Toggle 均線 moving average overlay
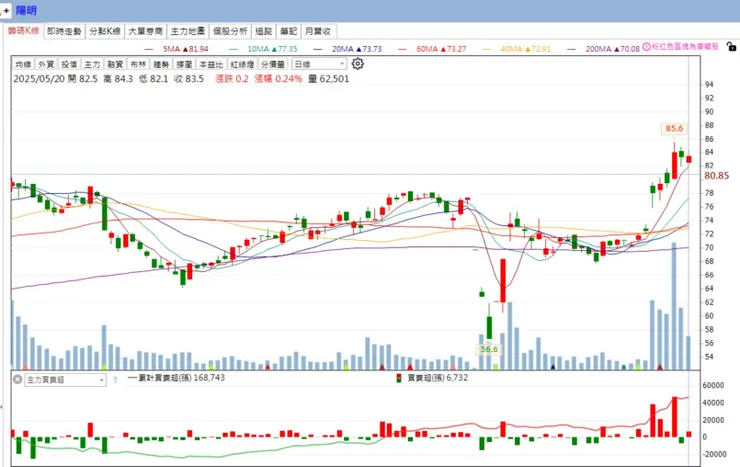This screenshot has width=740, height=467. [23, 64]
